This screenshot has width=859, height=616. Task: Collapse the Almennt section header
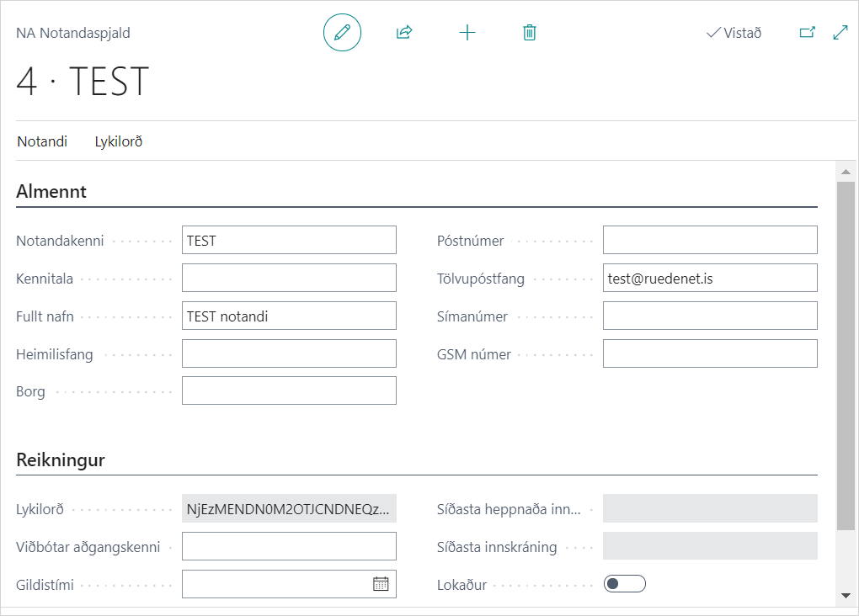coord(51,192)
